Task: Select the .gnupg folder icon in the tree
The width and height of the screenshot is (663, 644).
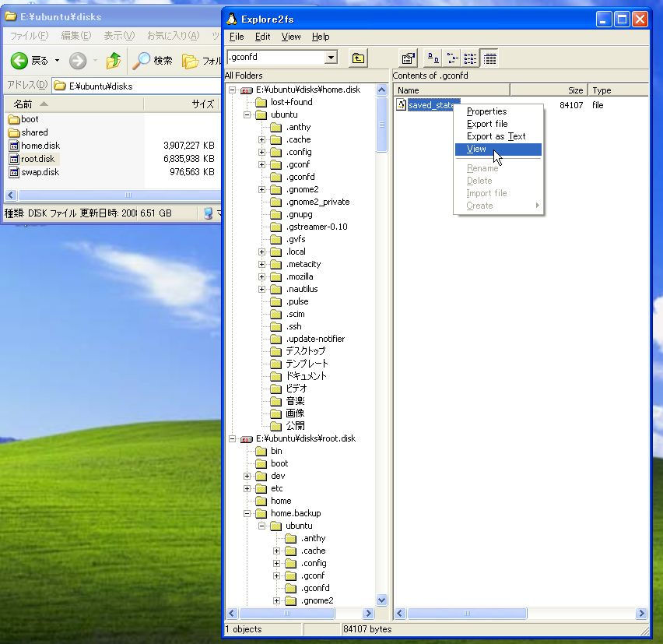Action: click(275, 214)
